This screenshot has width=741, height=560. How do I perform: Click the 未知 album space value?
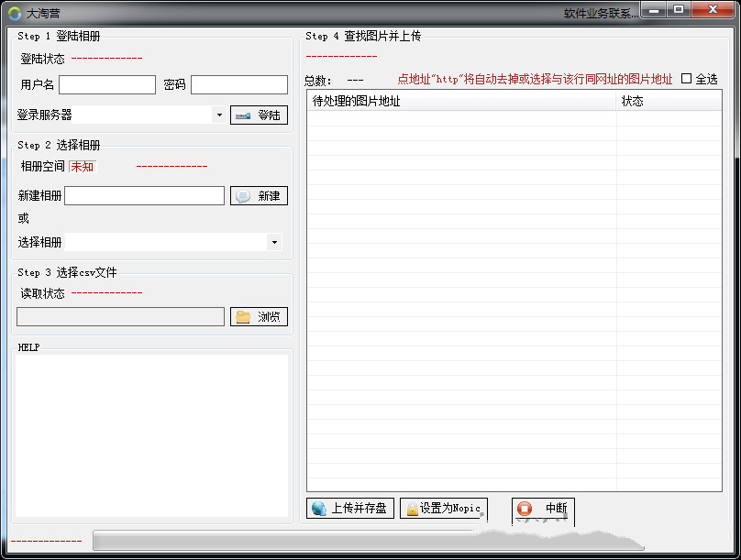pyautogui.click(x=83, y=167)
